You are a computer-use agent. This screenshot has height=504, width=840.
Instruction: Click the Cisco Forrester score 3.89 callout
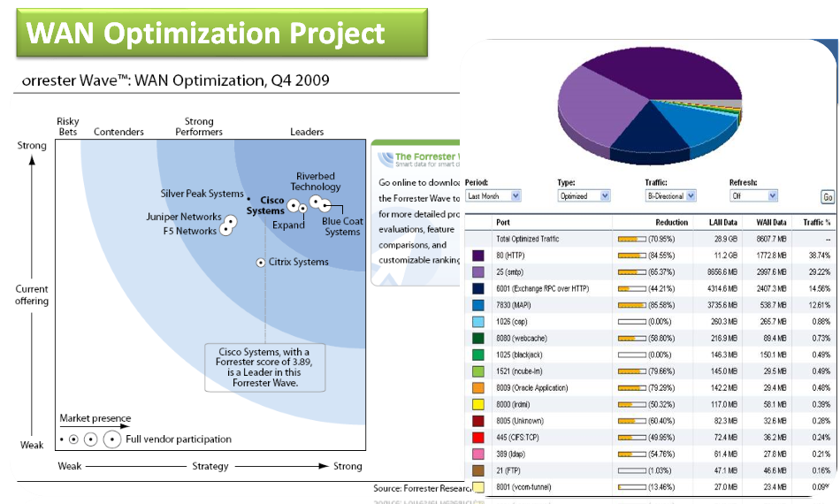(x=265, y=368)
